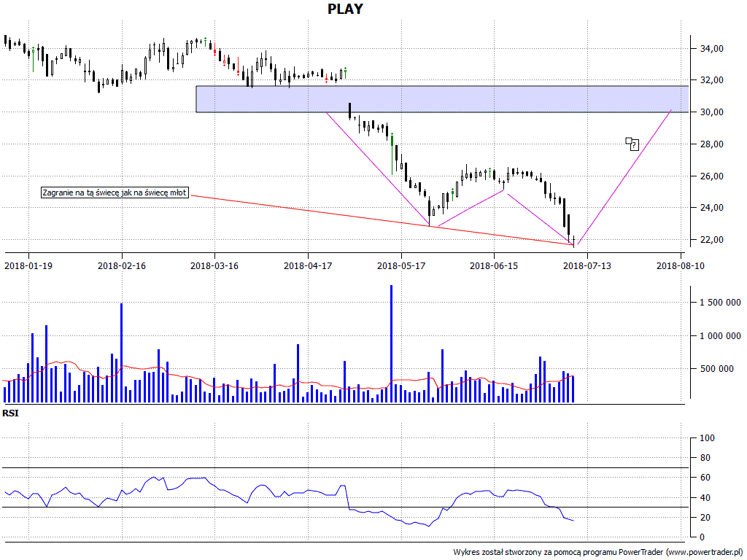Click the RSI indicator label
The image size is (747, 560).
[10, 413]
